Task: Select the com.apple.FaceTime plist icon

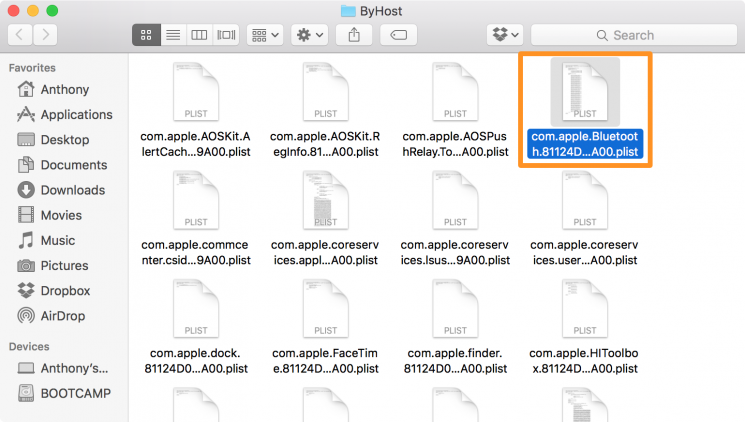Action: 325,308
